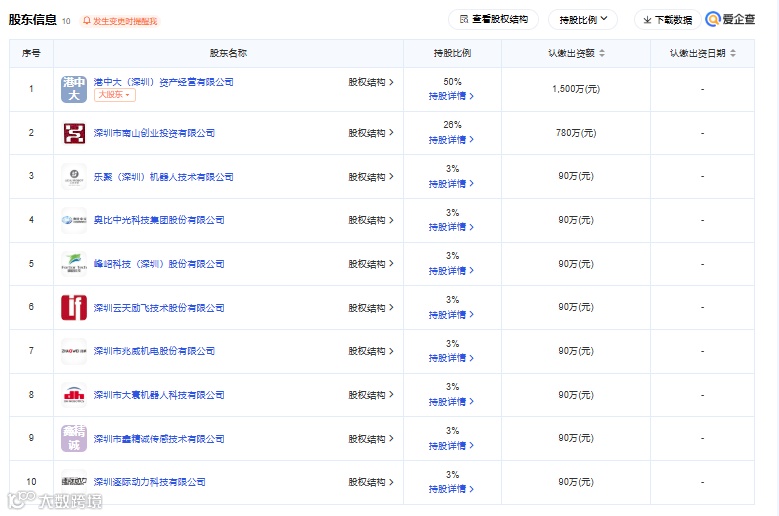Expand 股权结构 for 深圳市南山创业投资有限公司
The height and width of the screenshot is (516, 779).
click(x=371, y=133)
